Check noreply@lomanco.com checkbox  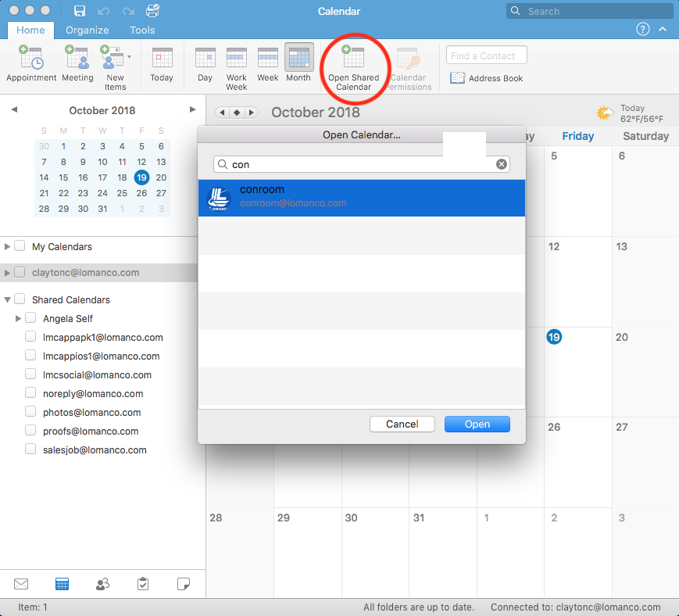click(x=30, y=393)
